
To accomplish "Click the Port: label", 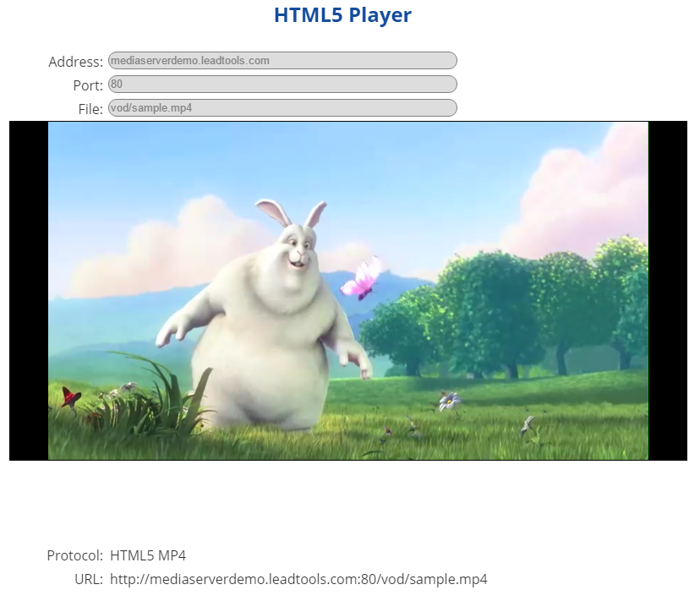I will [88, 85].
